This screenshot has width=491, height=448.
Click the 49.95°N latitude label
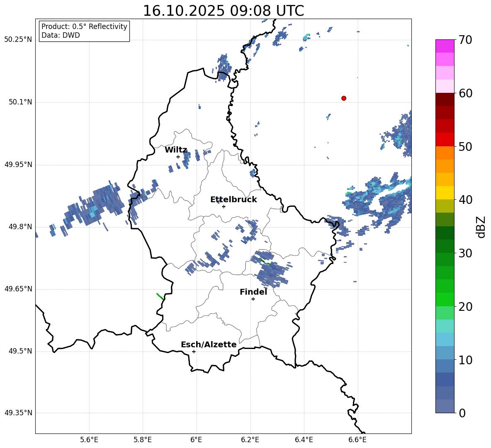18,165
